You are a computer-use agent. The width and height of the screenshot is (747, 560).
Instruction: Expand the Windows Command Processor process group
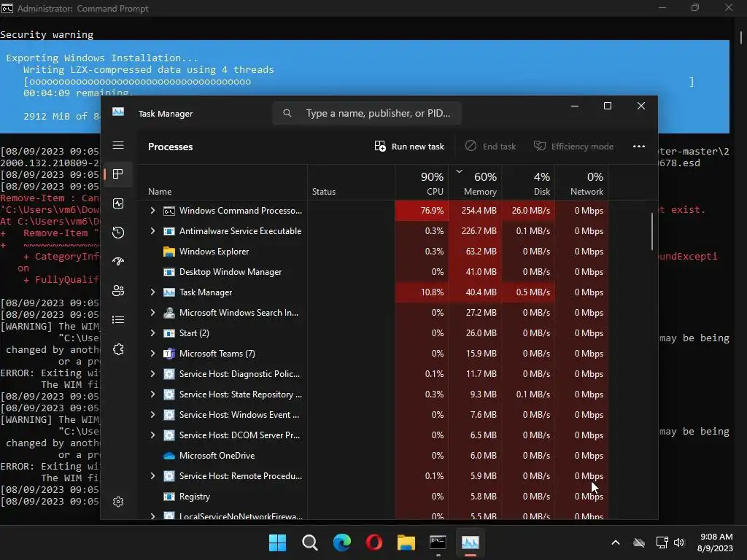(152, 211)
